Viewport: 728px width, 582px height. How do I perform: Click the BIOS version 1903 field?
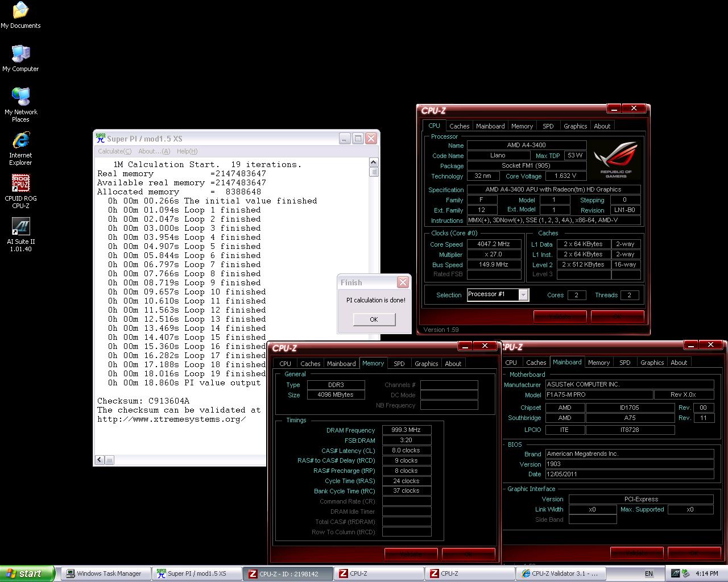point(629,464)
